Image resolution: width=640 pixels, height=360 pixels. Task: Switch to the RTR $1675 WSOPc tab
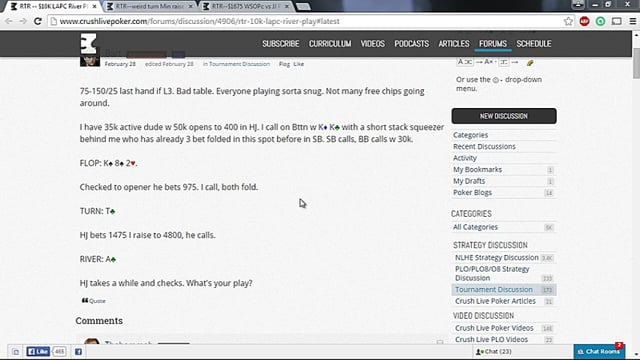[x=246, y=6]
